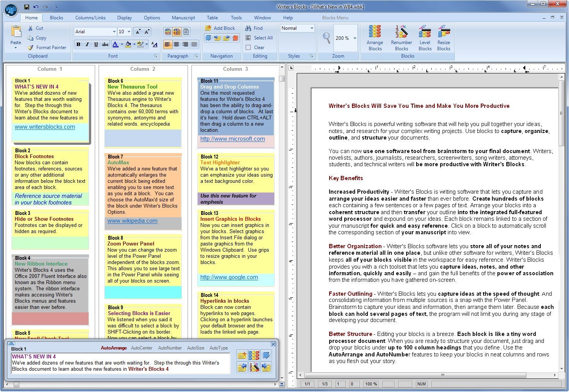Open the fill color bucket dropdown arrow
Image resolution: width=569 pixels, height=392 pixels.
[x=134, y=44]
